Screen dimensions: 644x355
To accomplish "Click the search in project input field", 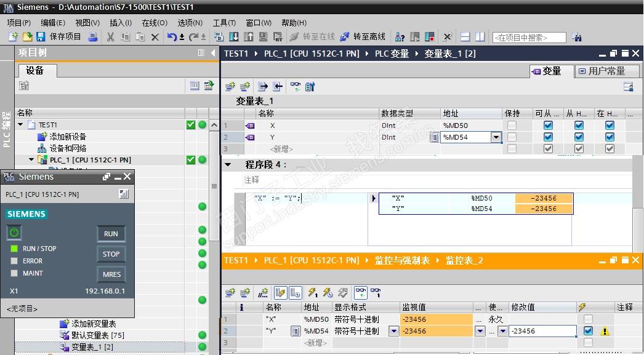I will point(529,38).
